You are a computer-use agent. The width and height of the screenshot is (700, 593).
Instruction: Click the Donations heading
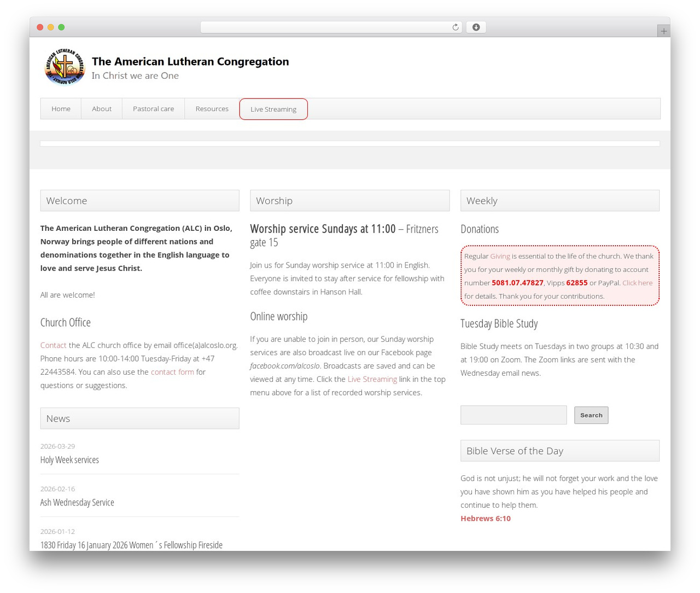(x=480, y=229)
